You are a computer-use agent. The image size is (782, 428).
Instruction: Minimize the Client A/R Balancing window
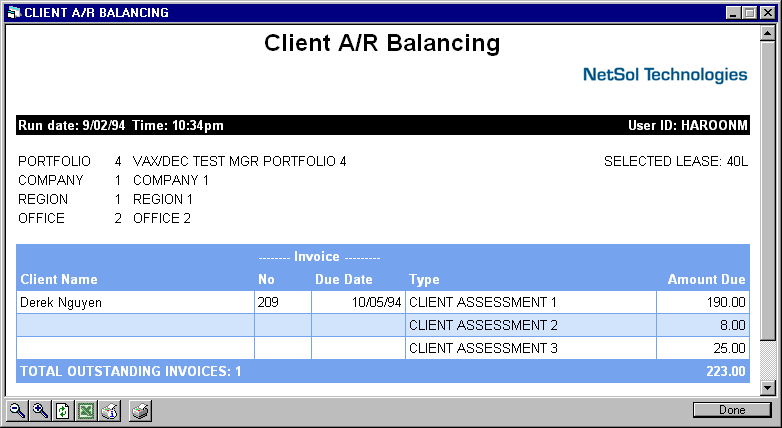point(733,13)
